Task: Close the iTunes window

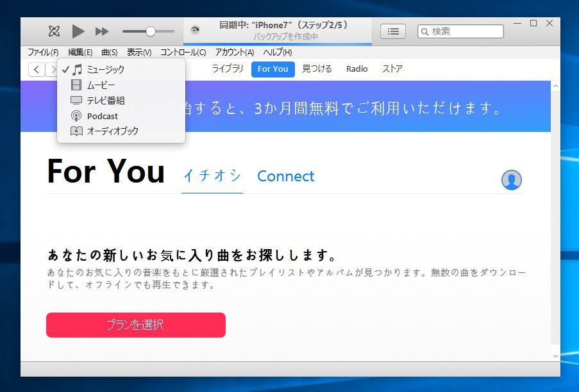Action: tap(550, 23)
